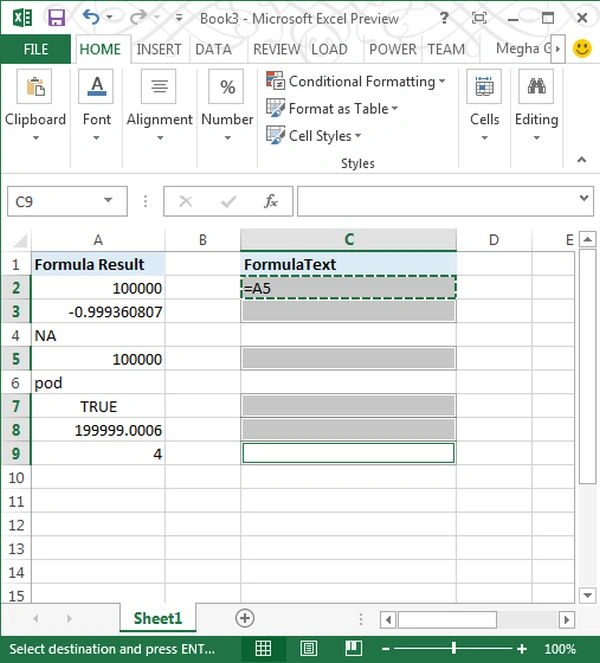Viewport: 600px width, 663px height.
Task: Switch to Page Layout view
Action: coord(308,648)
